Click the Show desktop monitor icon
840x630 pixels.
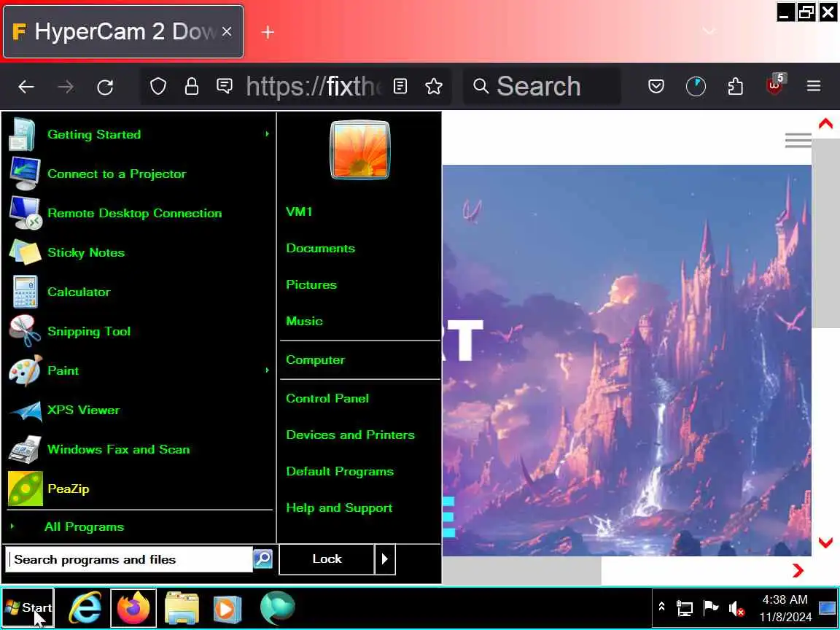827,608
